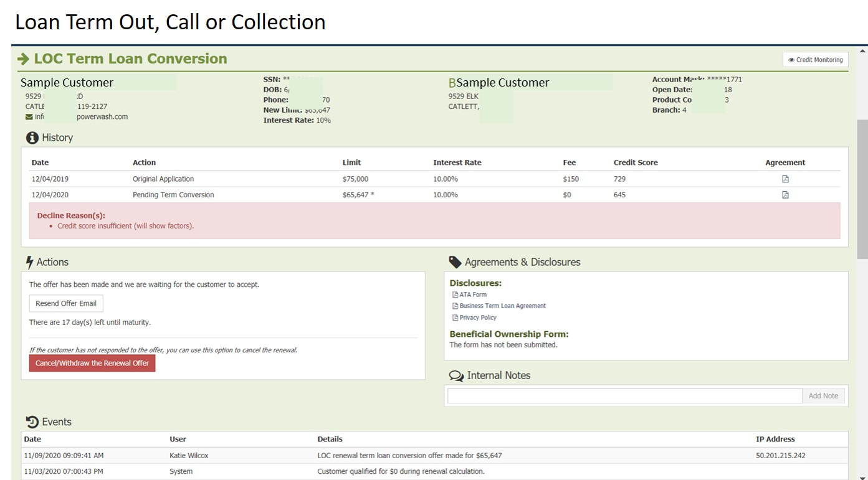Click the Internal Notes speech bubbles icon

[x=456, y=376]
